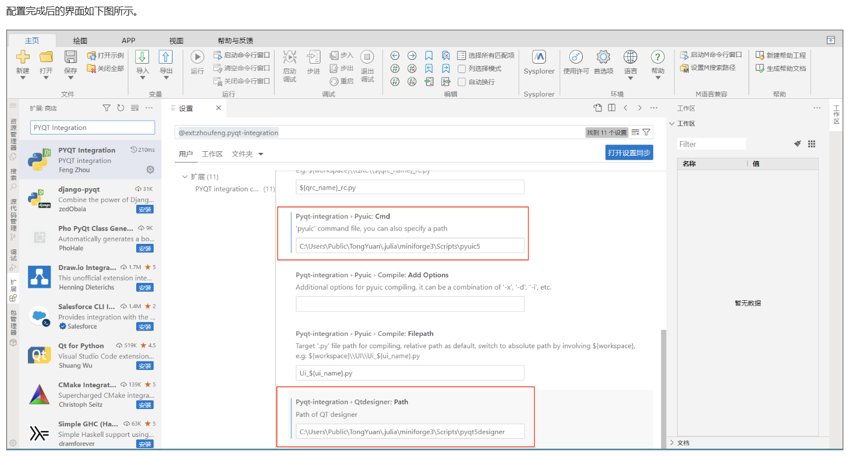Click the 打开 (Open) folder icon

click(x=46, y=56)
